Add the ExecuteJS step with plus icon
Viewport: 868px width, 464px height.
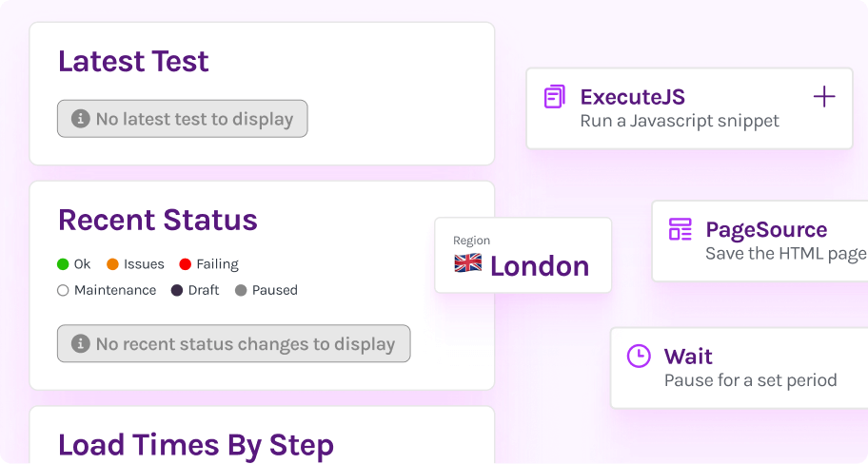pos(824,96)
